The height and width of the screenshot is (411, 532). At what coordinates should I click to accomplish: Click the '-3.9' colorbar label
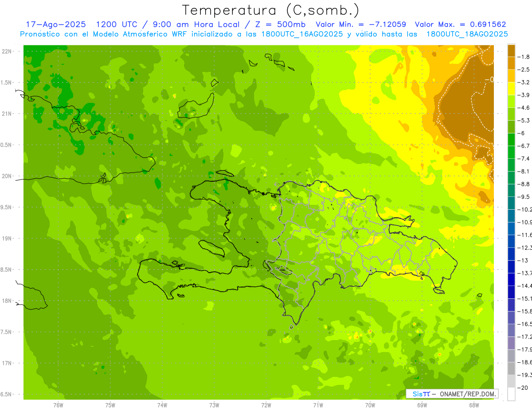click(524, 95)
